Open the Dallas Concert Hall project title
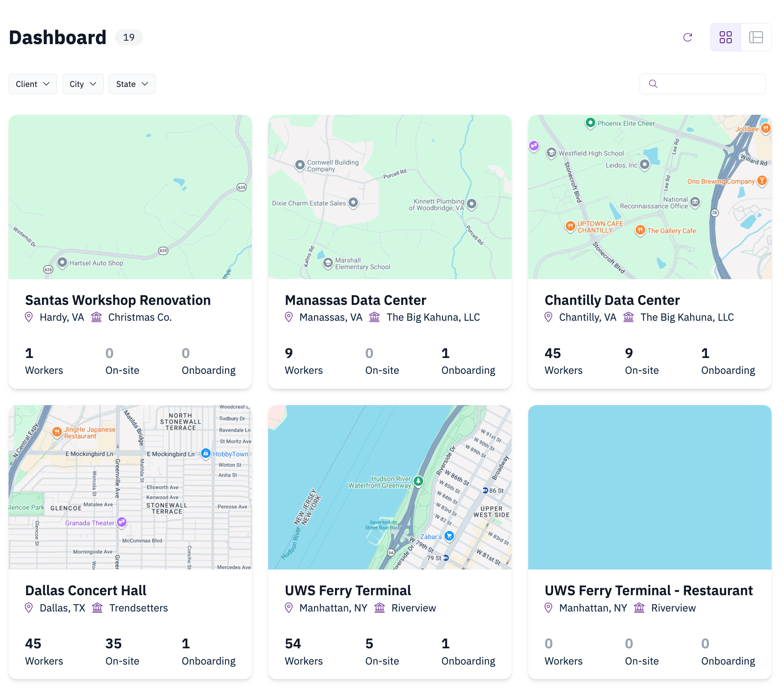Screen dimensions: 784x692 click(x=86, y=591)
